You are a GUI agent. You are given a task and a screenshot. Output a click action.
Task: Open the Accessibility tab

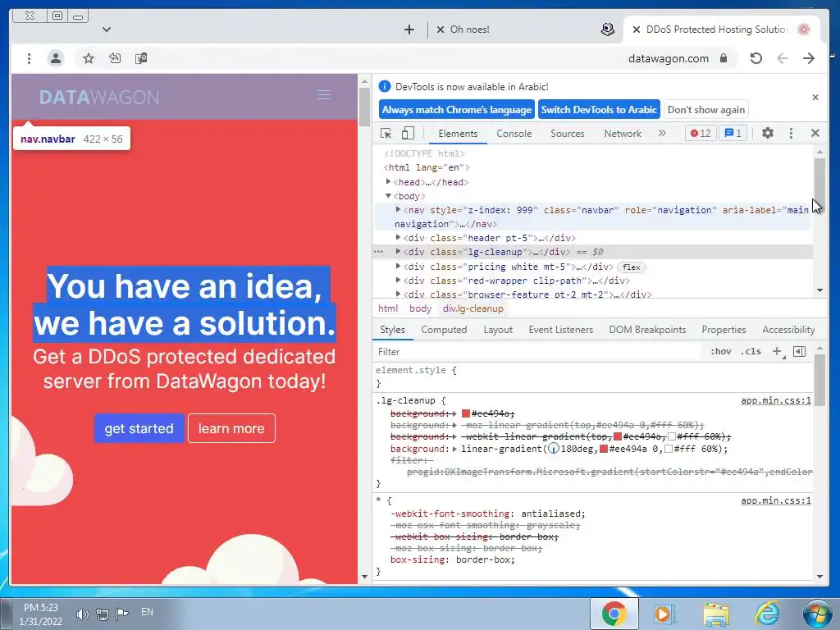[x=788, y=330]
